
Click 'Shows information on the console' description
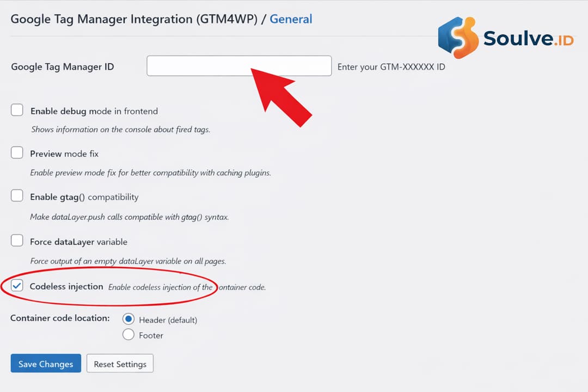[x=120, y=130]
